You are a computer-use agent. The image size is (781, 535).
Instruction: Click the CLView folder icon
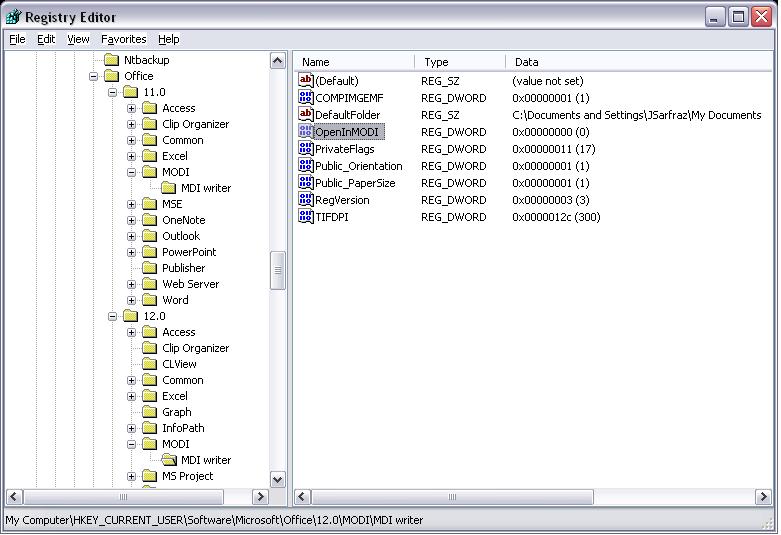click(149, 364)
